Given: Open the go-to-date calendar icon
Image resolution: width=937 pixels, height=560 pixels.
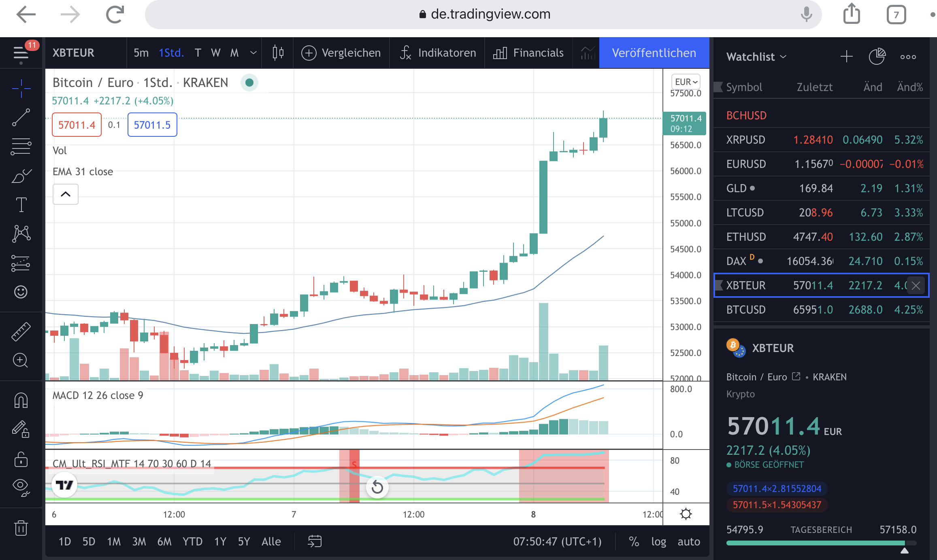Looking at the screenshot, I should pos(315,541).
